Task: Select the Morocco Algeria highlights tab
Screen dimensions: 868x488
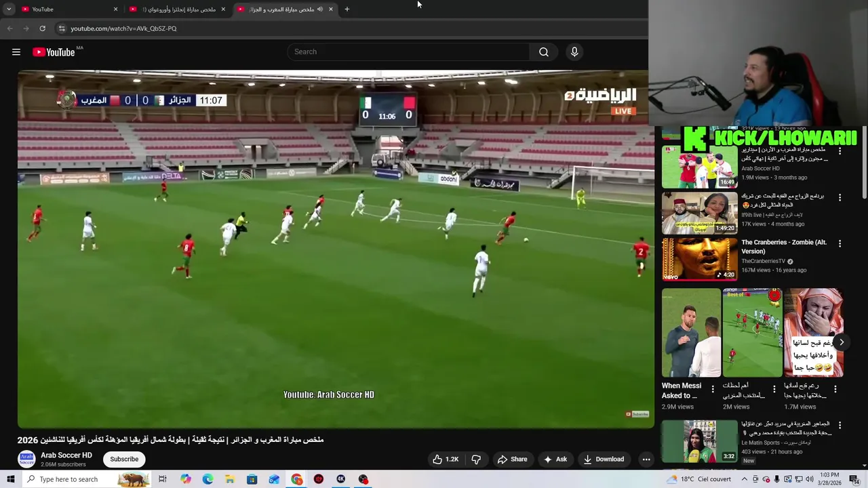Action: (x=285, y=9)
